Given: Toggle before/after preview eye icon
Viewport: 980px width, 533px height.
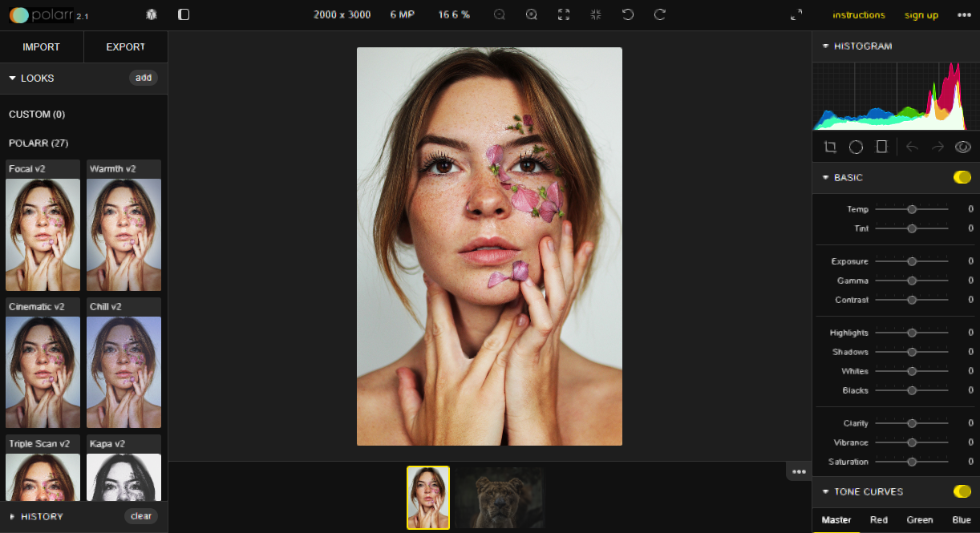Looking at the screenshot, I should pyautogui.click(x=962, y=147).
